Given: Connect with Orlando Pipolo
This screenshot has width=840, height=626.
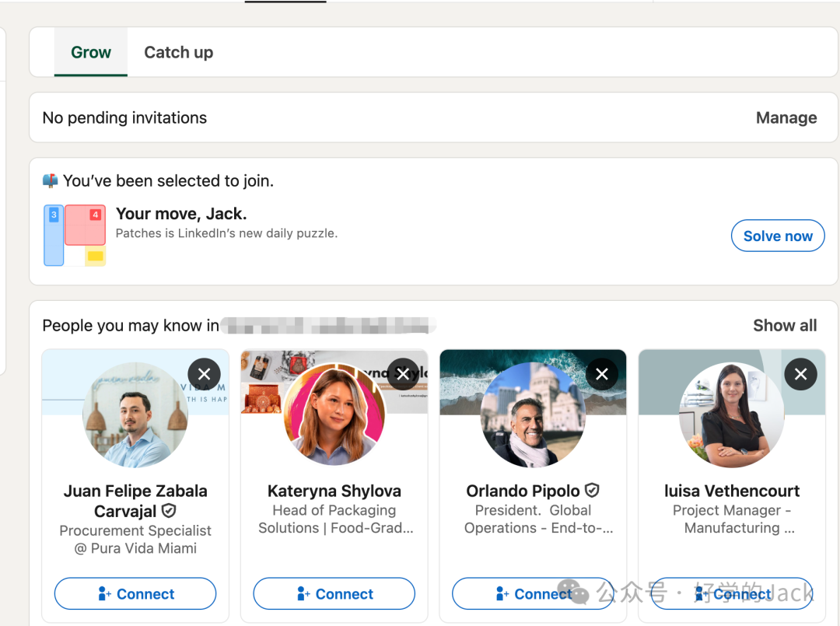Looking at the screenshot, I should click(533, 593).
